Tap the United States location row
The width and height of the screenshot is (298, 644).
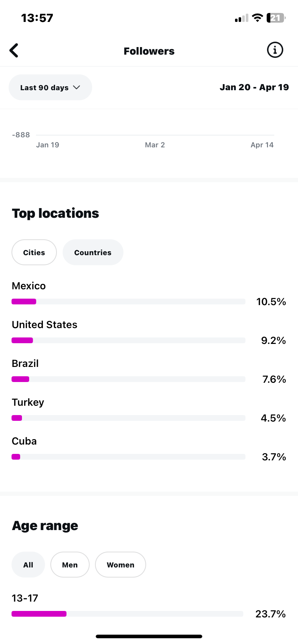pyautogui.click(x=45, y=325)
